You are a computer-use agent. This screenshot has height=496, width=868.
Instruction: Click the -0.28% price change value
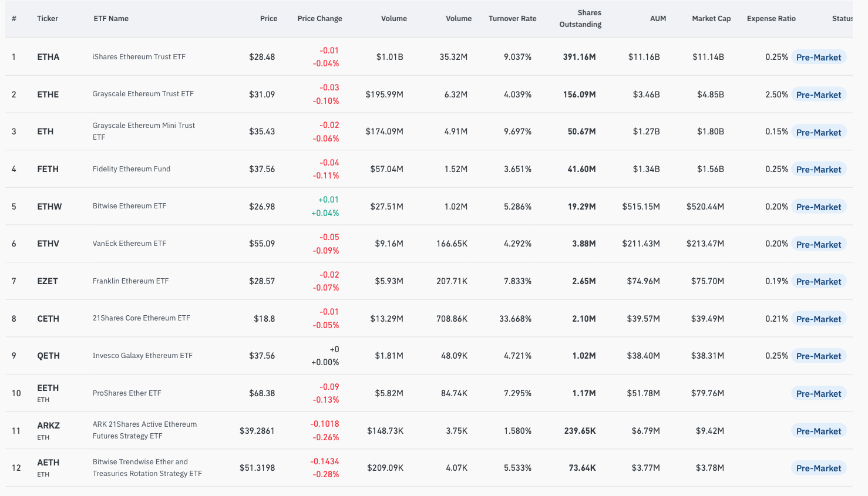[x=326, y=474]
